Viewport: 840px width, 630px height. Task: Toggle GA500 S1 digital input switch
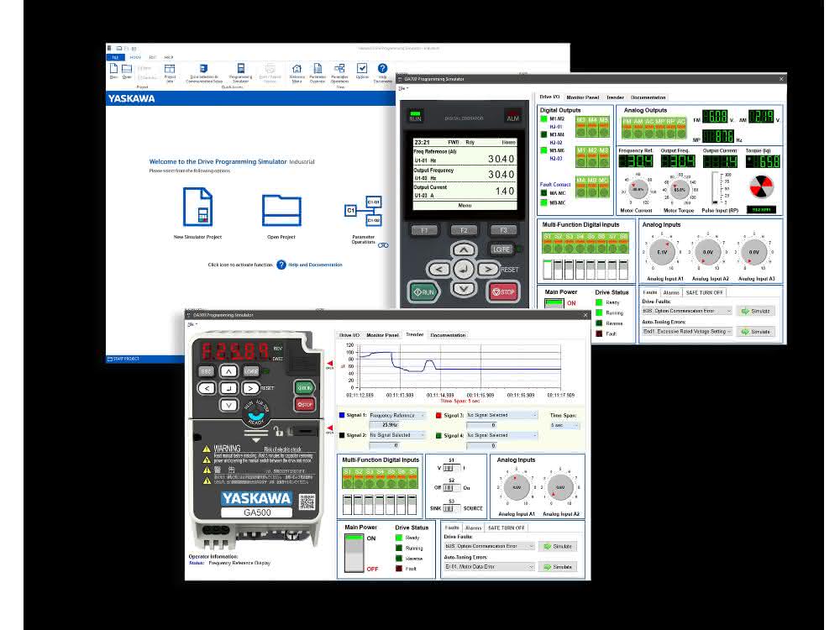pyautogui.click(x=348, y=505)
